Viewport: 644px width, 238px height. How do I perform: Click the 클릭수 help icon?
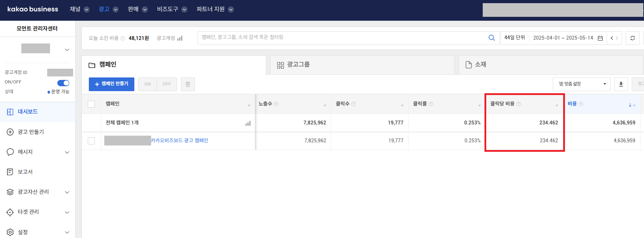354,104
